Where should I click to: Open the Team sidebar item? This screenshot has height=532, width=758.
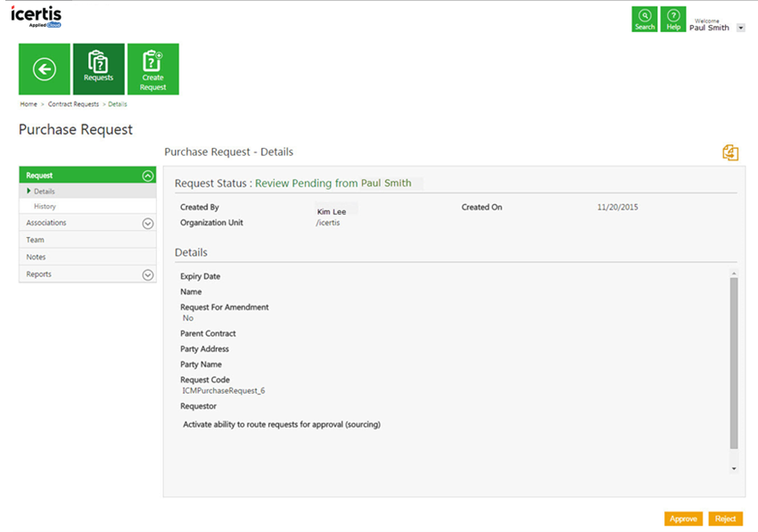point(36,240)
